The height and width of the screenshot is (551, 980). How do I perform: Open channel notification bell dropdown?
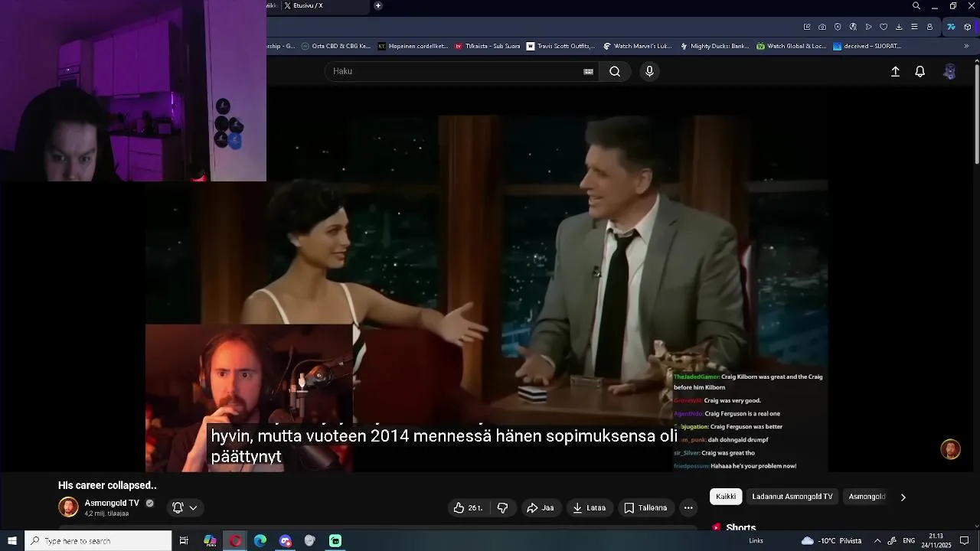pyautogui.click(x=185, y=507)
